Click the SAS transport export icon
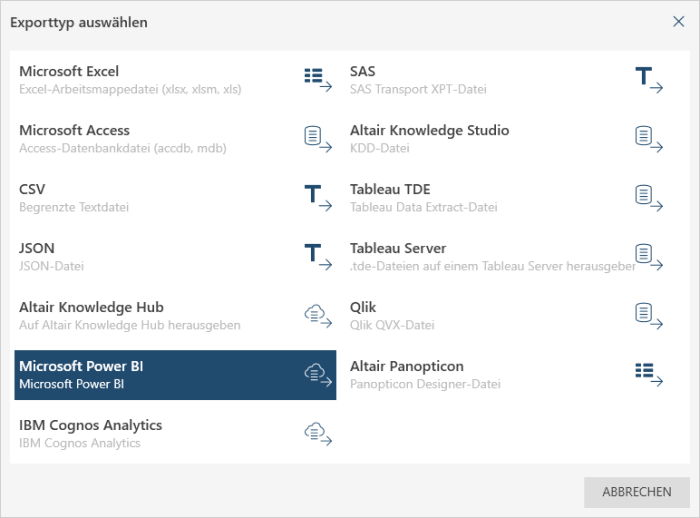This screenshot has height=518, width=700. point(648,79)
